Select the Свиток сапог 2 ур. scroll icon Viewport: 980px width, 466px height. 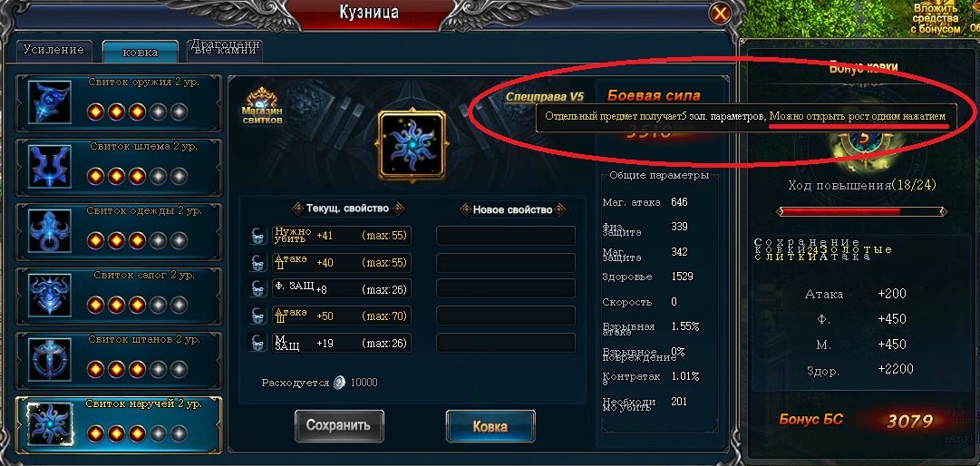point(50,295)
